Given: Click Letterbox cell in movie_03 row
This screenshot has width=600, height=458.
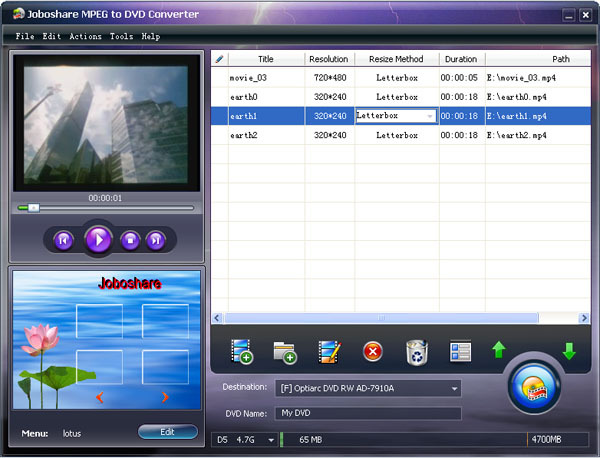Looking at the screenshot, I should (397, 78).
